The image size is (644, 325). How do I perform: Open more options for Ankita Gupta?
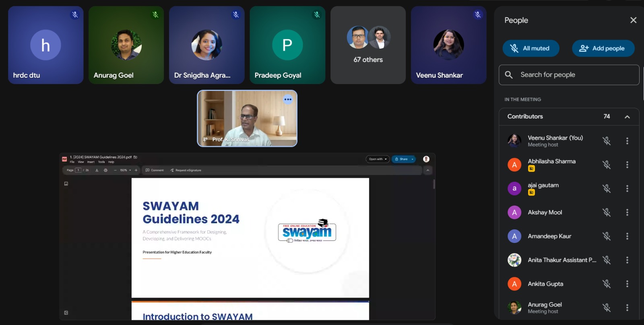(627, 284)
